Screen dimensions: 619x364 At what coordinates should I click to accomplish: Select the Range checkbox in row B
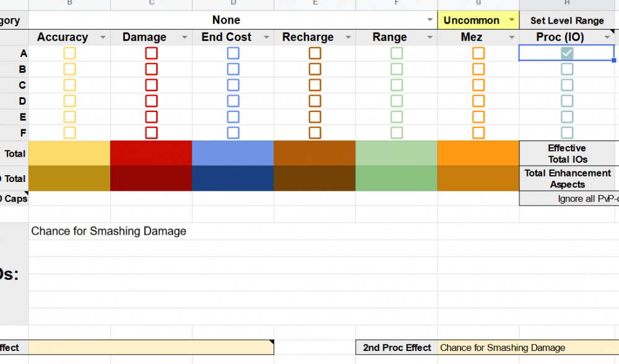396,69
